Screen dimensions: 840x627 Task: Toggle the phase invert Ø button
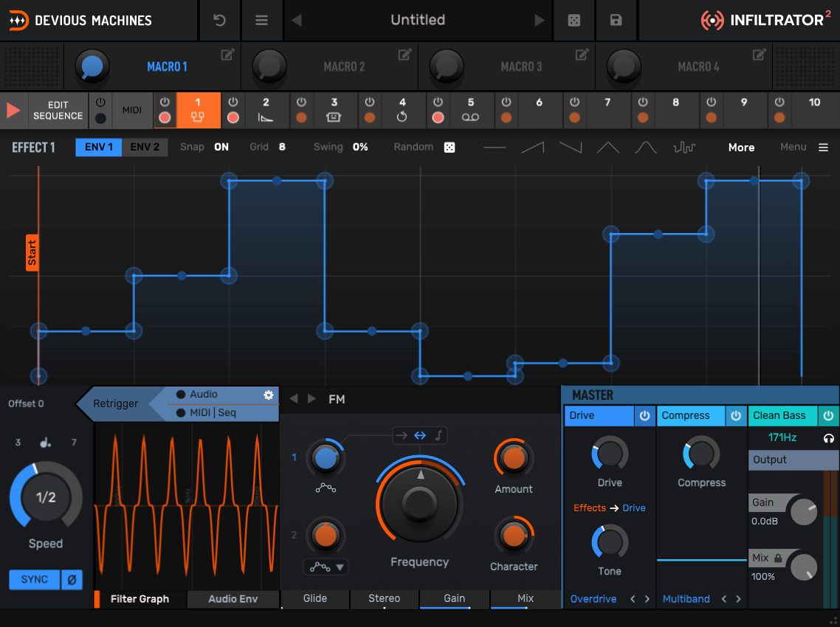point(72,579)
